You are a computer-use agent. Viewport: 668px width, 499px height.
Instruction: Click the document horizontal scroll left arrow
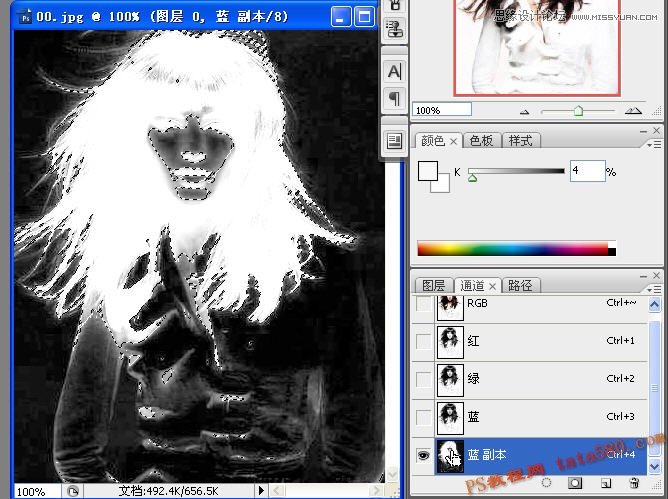click(277, 491)
